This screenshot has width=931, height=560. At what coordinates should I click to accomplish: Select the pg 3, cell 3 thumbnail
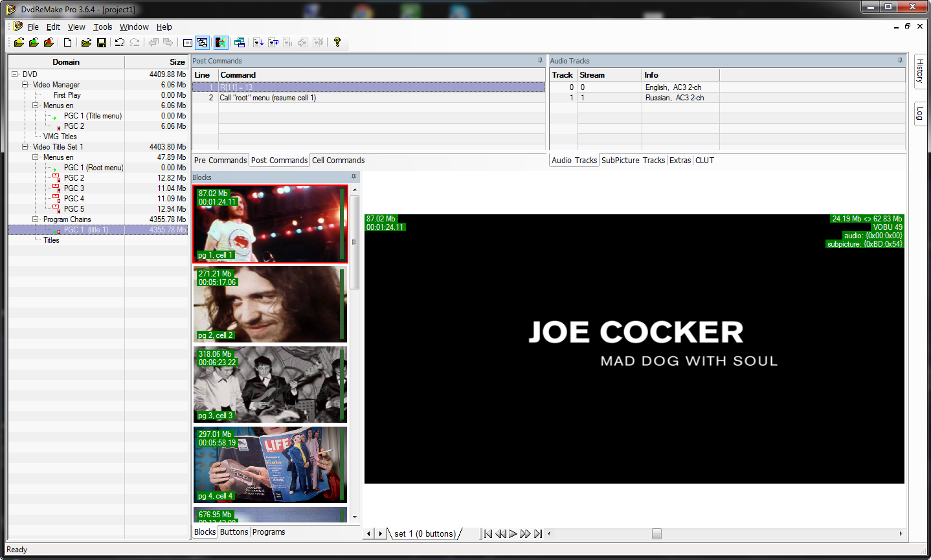(270, 385)
